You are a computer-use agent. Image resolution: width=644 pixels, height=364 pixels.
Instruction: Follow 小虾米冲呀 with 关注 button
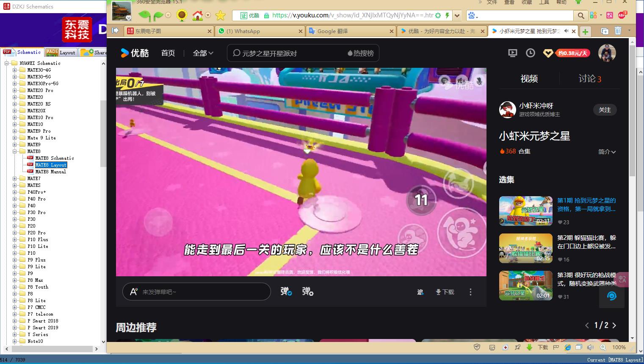click(605, 110)
